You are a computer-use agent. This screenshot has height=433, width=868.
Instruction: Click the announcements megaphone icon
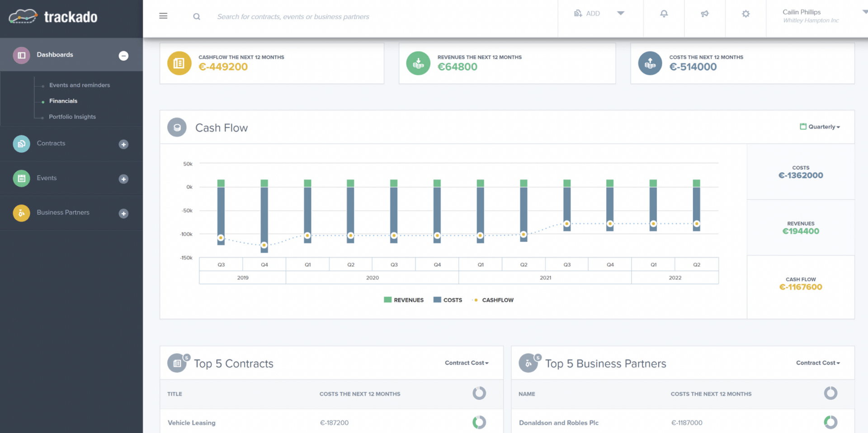pyautogui.click(x=704, y=14)
